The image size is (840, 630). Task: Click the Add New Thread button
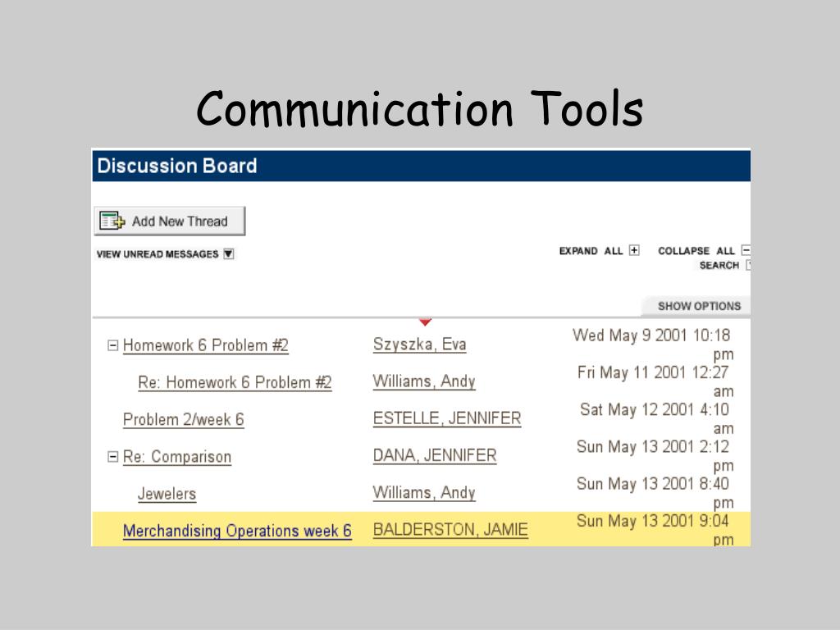(x=169, y=221)
